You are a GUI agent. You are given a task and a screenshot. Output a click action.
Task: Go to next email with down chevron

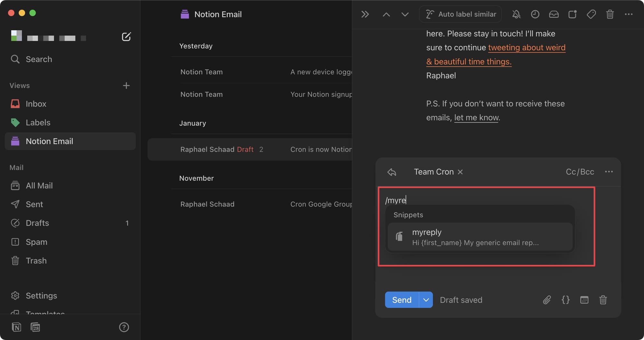point(405,14)
